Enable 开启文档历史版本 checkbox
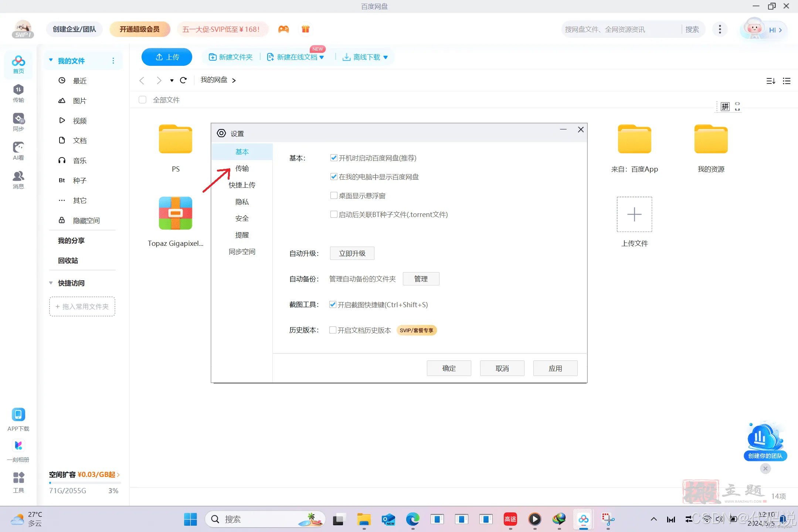 (333, 330)
